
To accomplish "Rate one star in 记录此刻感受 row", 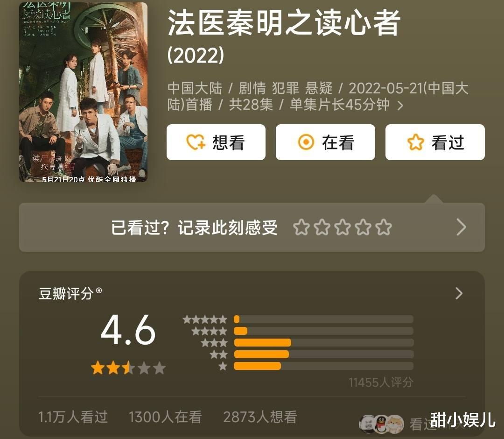I will pyautogui.click(x=301, y=227).
